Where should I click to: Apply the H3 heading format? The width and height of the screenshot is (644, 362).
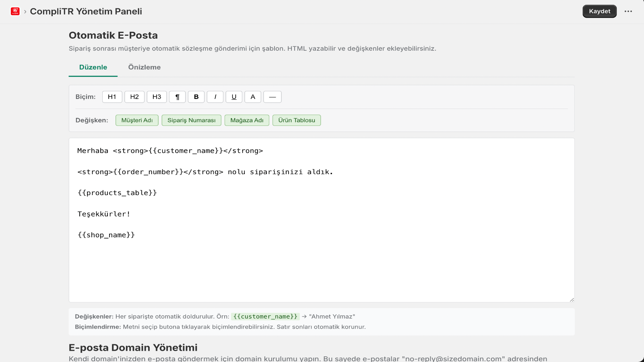tap(157, 97)
